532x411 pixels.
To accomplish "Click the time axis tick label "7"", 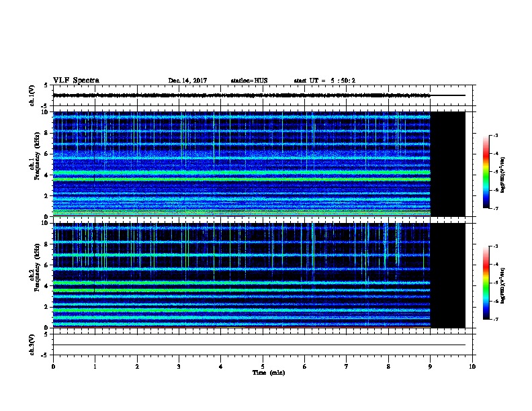I will point(347,367).
